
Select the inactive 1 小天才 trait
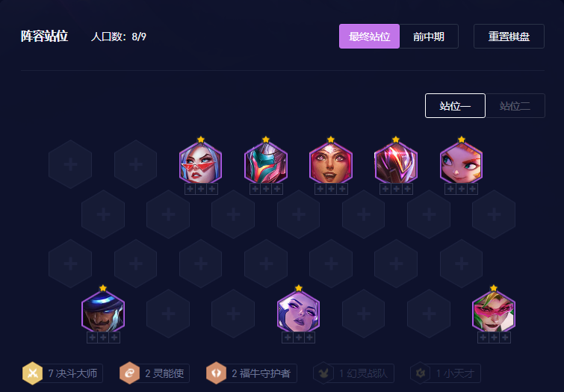point(445,373)
